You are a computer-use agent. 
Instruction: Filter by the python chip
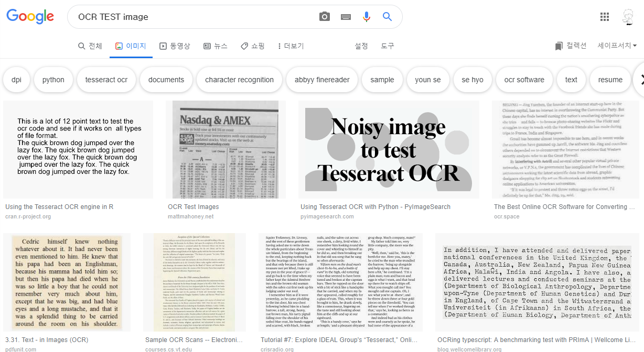pos(53,80)
